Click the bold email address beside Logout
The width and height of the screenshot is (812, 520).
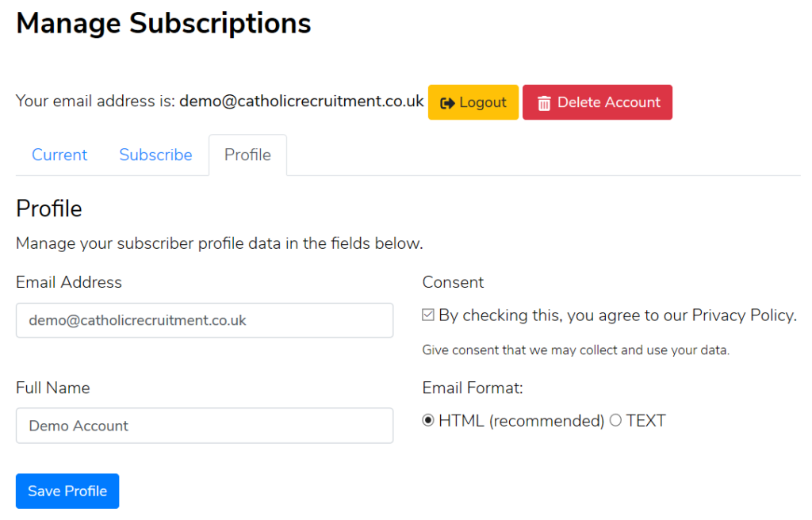tap(301, 101)
